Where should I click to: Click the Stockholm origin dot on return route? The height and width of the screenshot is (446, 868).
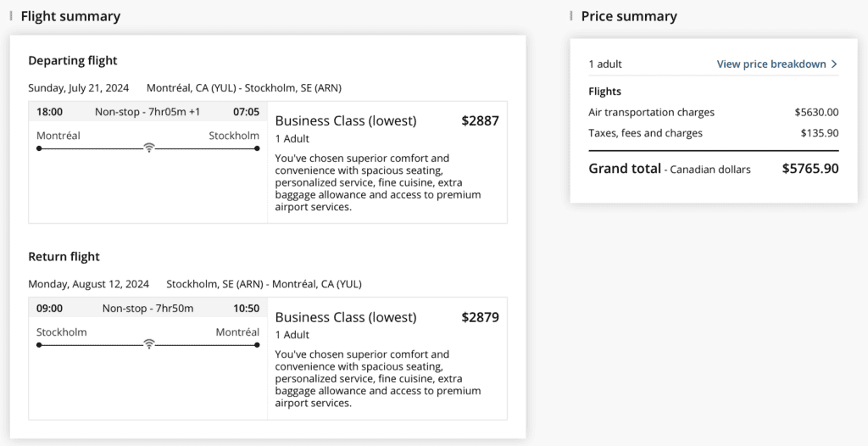pos(39,345)
